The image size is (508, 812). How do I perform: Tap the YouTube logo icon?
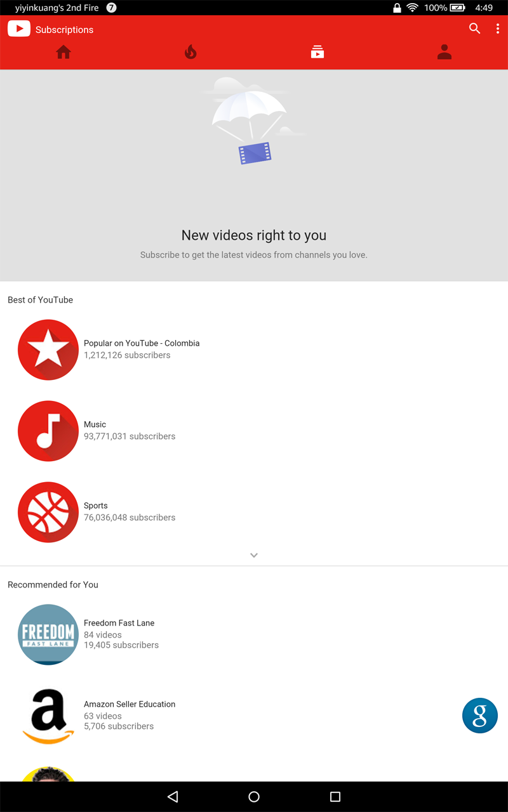point(19,29)
